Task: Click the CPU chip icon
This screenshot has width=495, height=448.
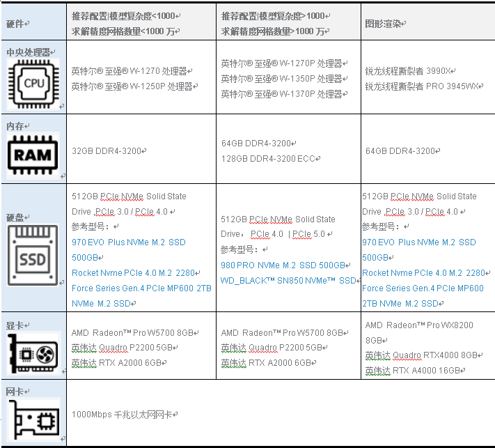Action: tap(33, 84)
